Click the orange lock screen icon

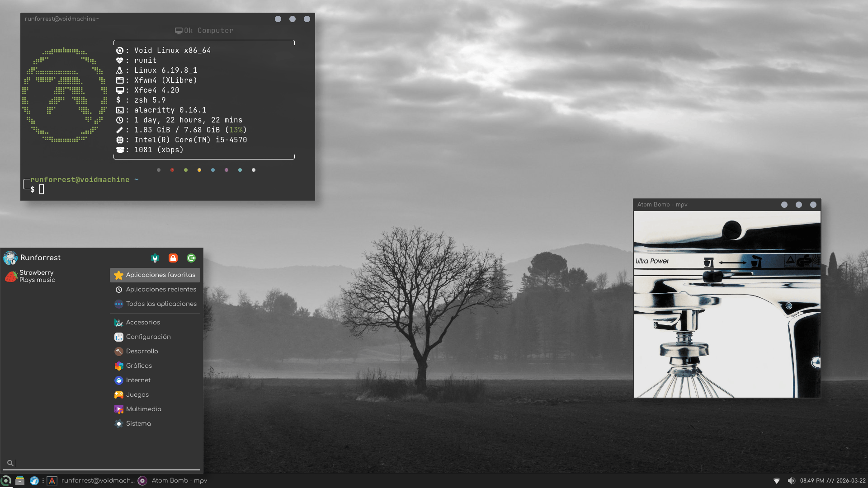(x=173, y=258)
